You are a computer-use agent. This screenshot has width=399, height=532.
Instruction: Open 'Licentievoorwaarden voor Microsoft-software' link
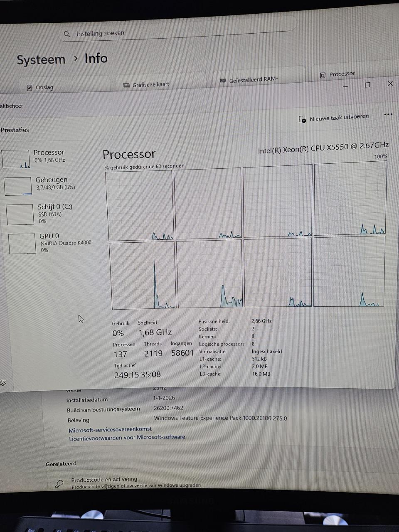(127, 438)
